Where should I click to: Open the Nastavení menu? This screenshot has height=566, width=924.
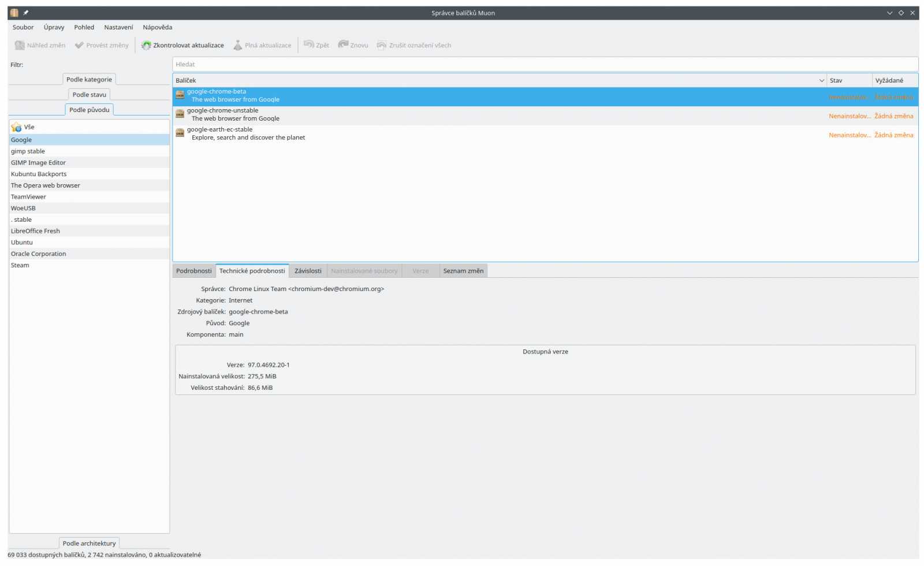coord(118,27)
